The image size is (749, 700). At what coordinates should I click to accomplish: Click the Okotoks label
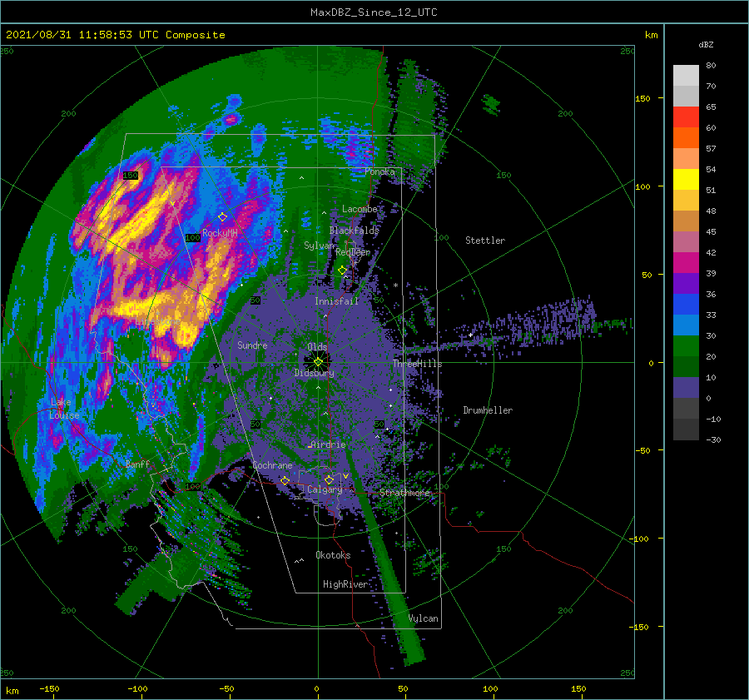click(333, 555)
